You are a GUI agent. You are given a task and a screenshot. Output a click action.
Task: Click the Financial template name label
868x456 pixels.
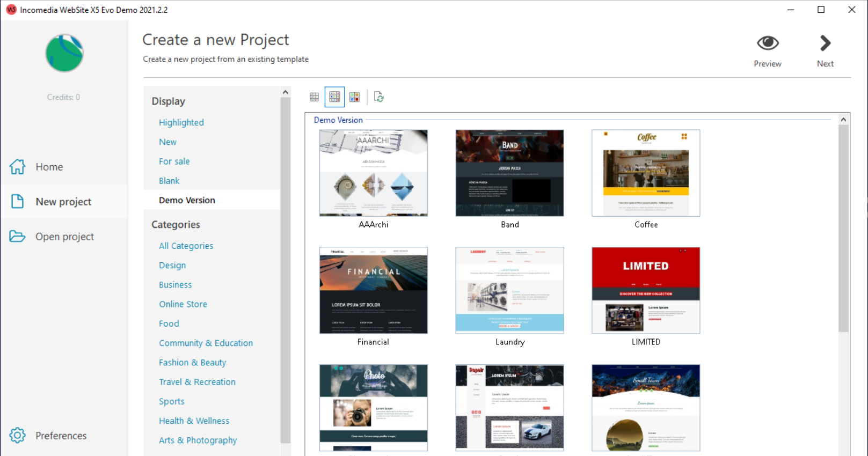[x=373, y=342]
